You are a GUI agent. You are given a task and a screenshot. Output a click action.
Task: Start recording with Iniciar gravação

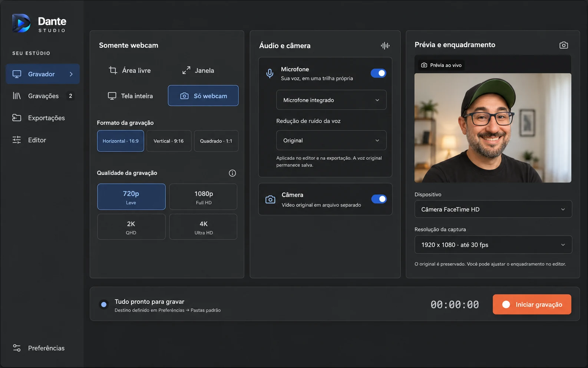(x=532, y=305)
